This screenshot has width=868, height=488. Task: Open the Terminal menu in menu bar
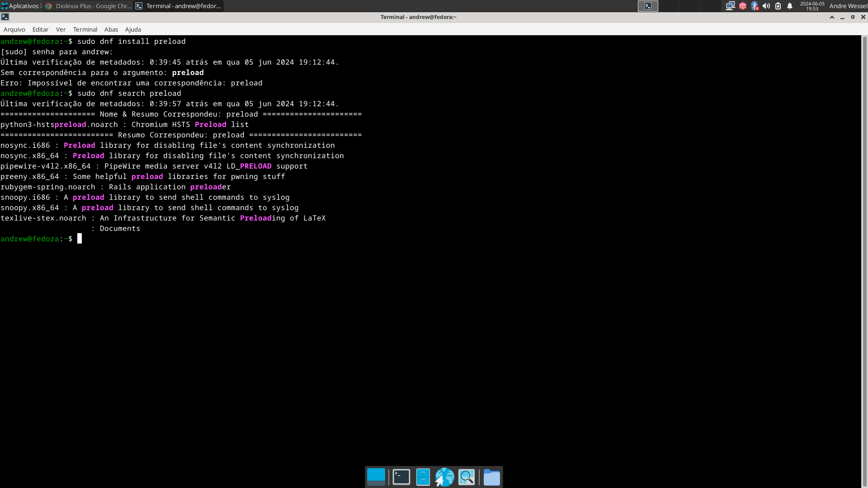85,29
